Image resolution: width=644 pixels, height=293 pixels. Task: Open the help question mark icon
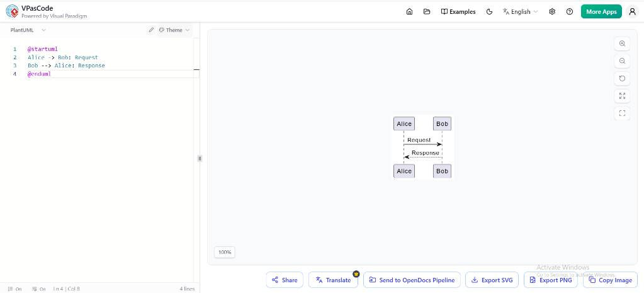[x=570, y=11]
